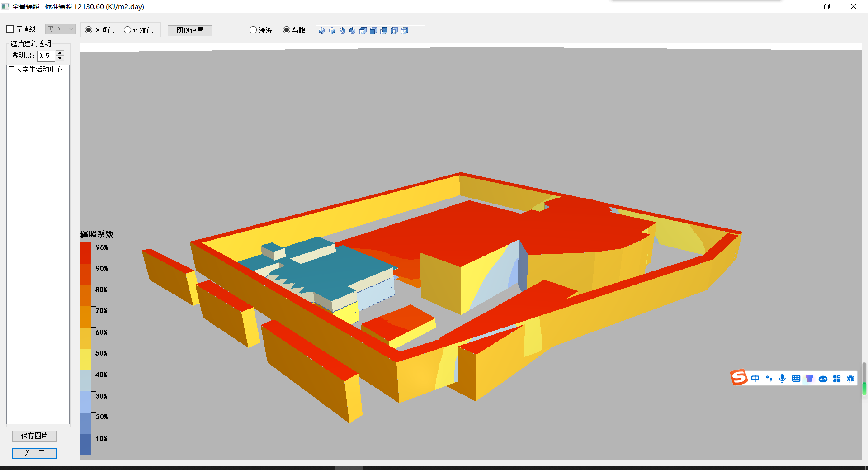The width and height of the screenshot is (868, 470).
Task: Click the Sogou microphone voice input icon
Action: pos(782,379)
